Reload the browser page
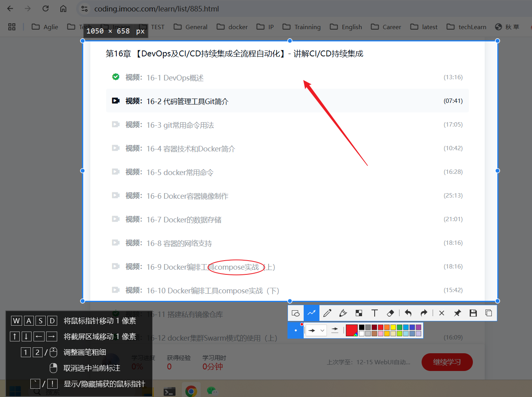 click(45, 9)
